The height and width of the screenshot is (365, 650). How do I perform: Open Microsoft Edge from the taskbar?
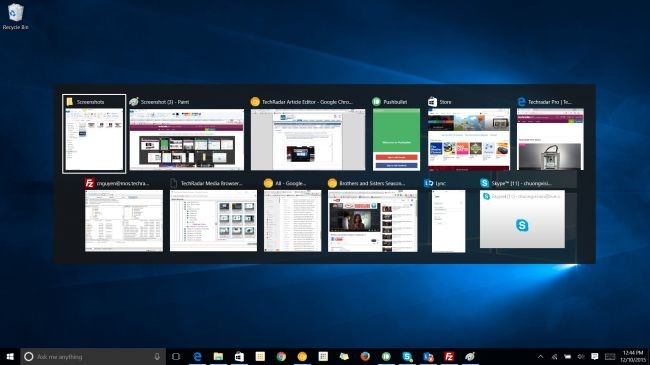(197, 356)
